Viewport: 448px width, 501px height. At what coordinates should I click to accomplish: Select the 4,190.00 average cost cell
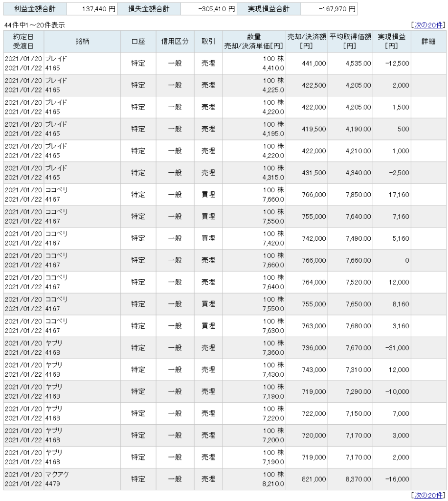350,129
